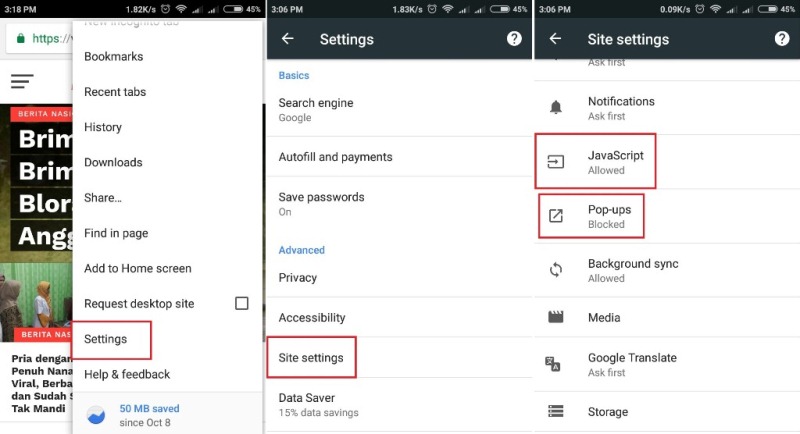Open Search engine setting
The width and height of the screenshot is (800, 434).
coord(399,110)
